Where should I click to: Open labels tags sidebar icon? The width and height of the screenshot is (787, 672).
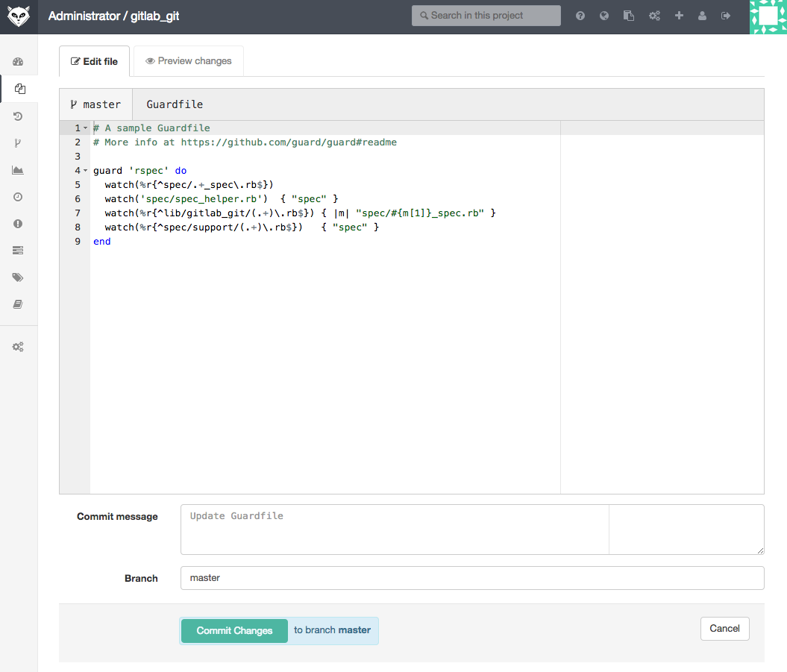pos(18,277)
